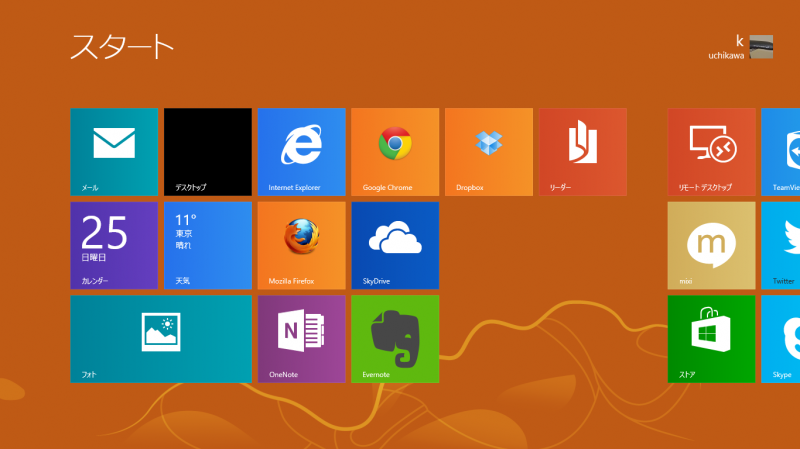Screen dimensions: 800x449
Task: Open the SkyDrive tile
Action: coord(395,245)
